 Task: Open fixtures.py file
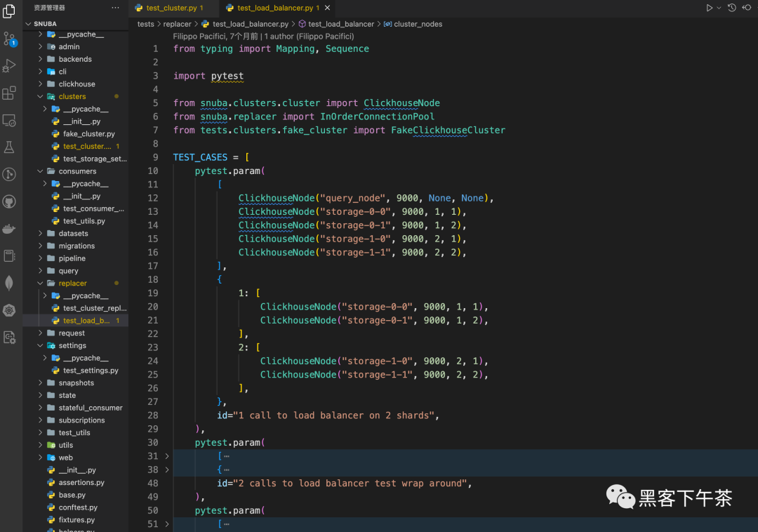(x=75, y=520)
